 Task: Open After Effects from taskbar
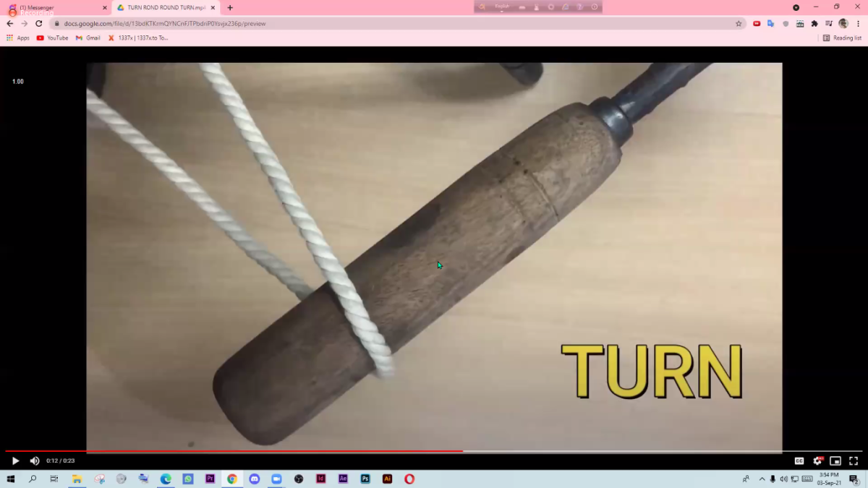343,479
